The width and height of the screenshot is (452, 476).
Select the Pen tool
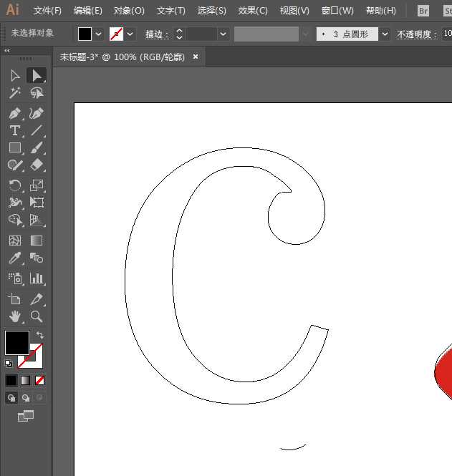click(x=14, y=113)
